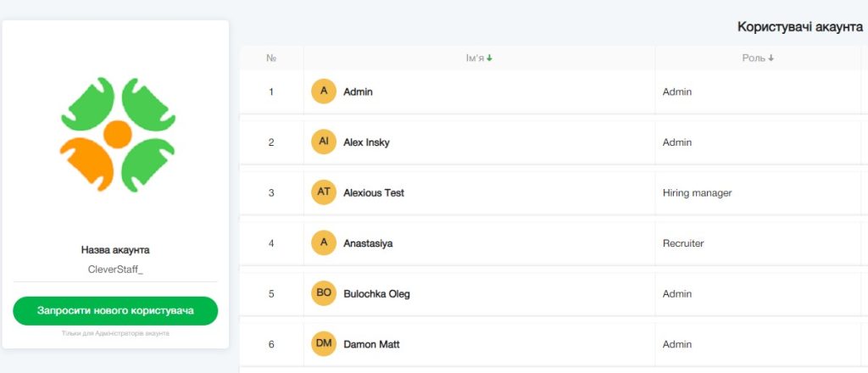Open Bulochka Oleg's user profile

pos(376,294)
